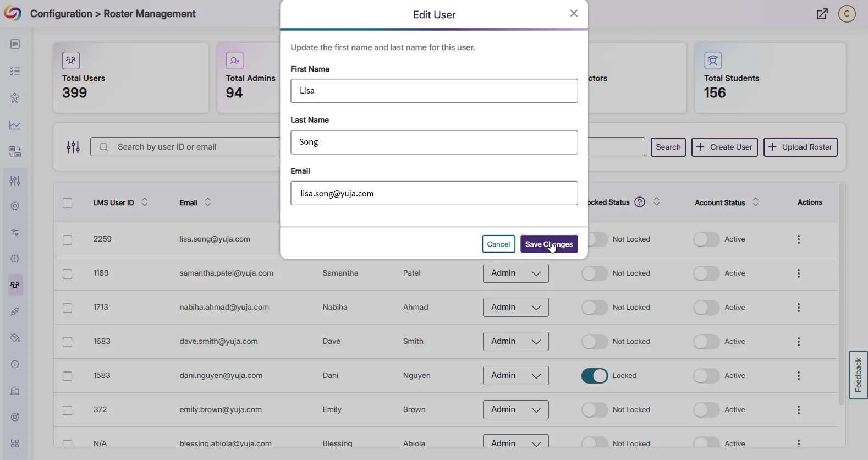Open actions menu for samantha.patel row

click(798, 273)
